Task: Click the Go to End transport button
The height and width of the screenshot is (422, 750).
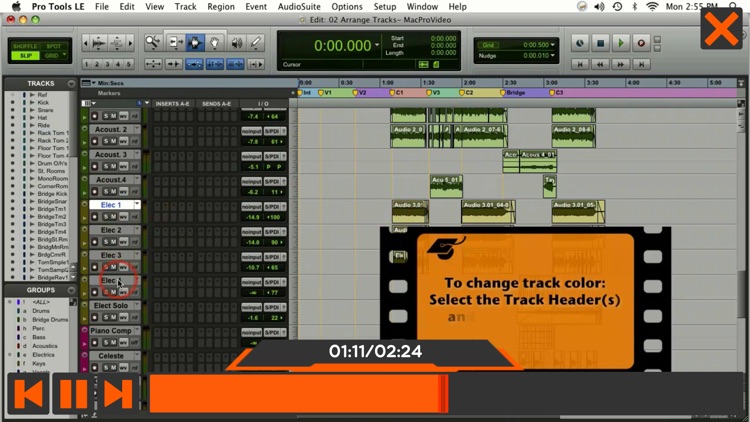Action: click(x=641, y=64)
